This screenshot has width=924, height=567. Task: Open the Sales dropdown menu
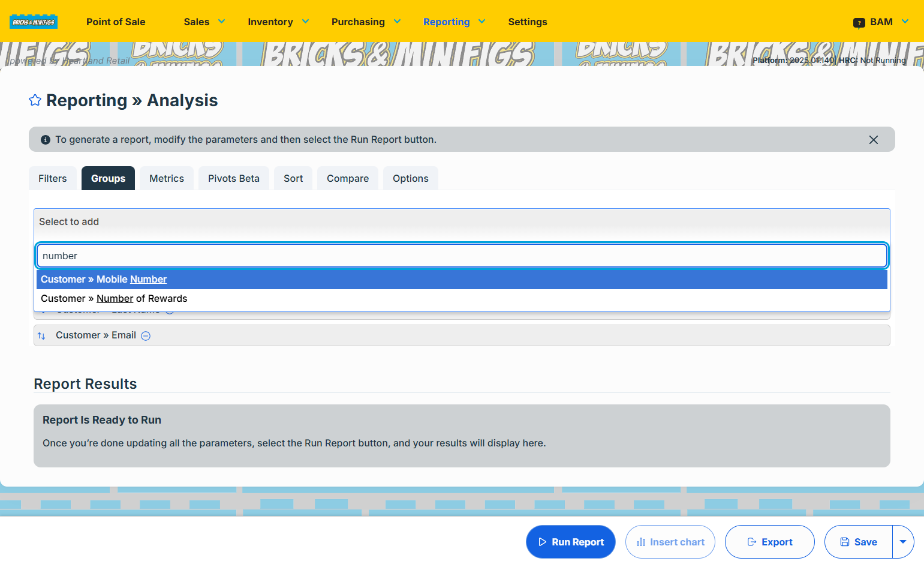tap(204, 22)
